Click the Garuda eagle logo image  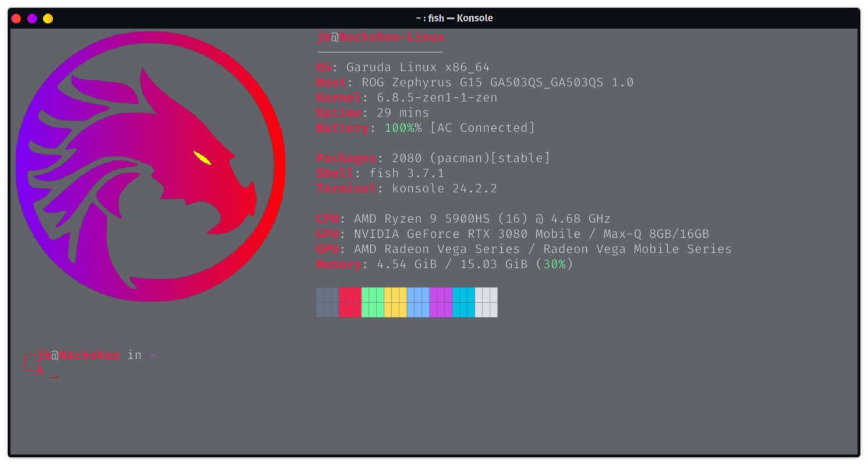[151, 166]
